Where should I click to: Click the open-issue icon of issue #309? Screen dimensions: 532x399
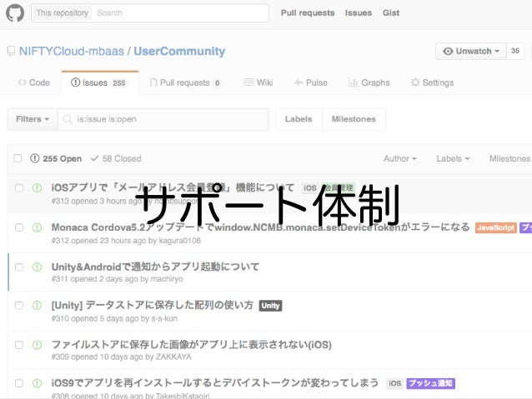pyautogui.click(x=37, y=345)
